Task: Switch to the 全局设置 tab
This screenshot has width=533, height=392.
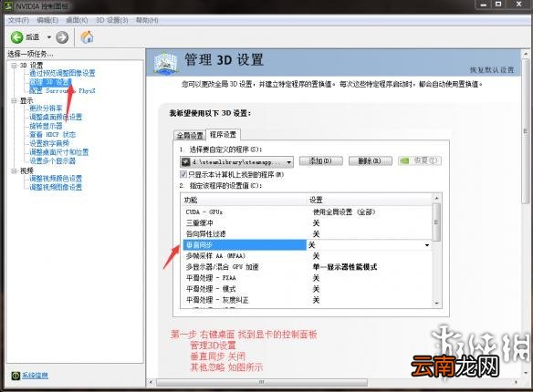Action: click(x=190, y=136)
